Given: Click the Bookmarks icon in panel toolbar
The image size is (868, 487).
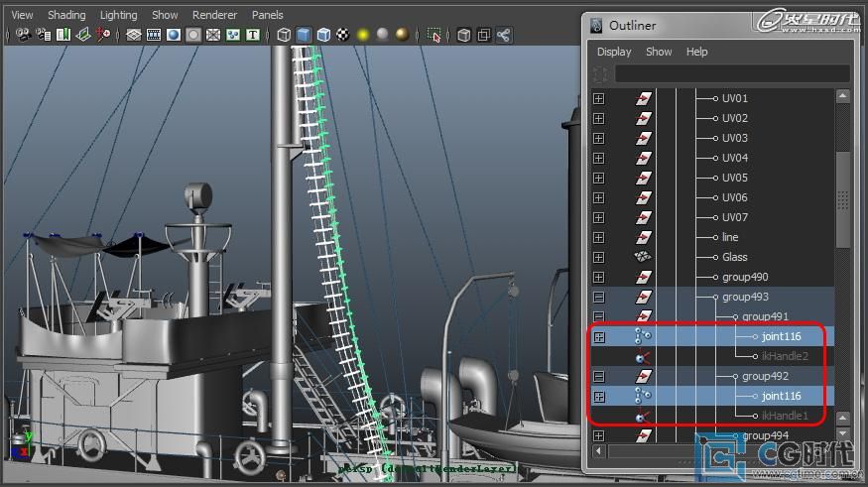Looking at the screenshot, I should click(x=63, y=35).
